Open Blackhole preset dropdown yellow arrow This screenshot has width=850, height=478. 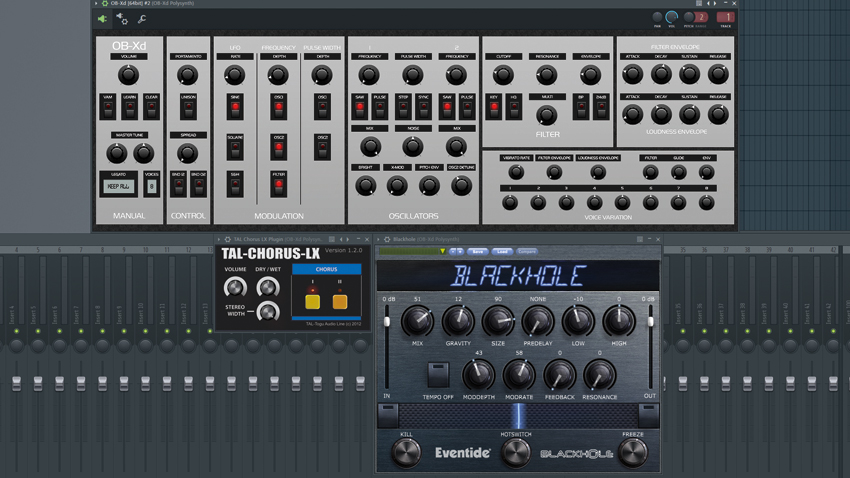(442, 251)
